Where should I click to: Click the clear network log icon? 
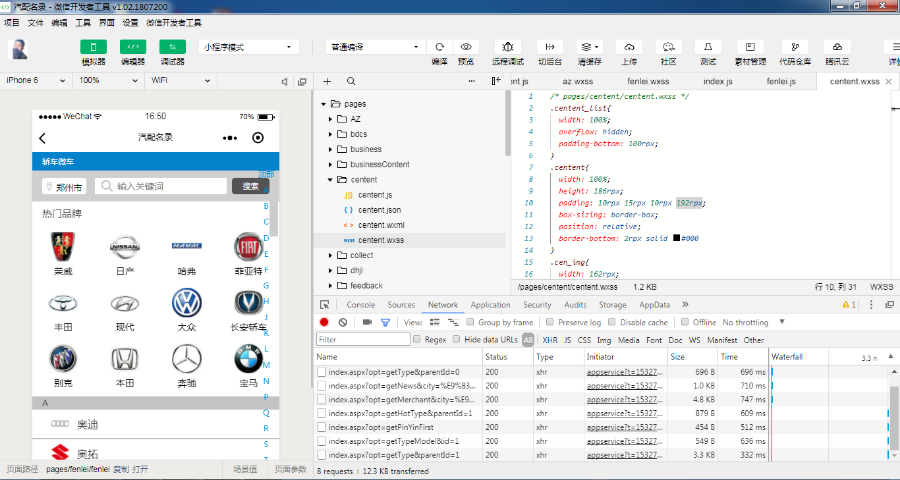point(343,322)
